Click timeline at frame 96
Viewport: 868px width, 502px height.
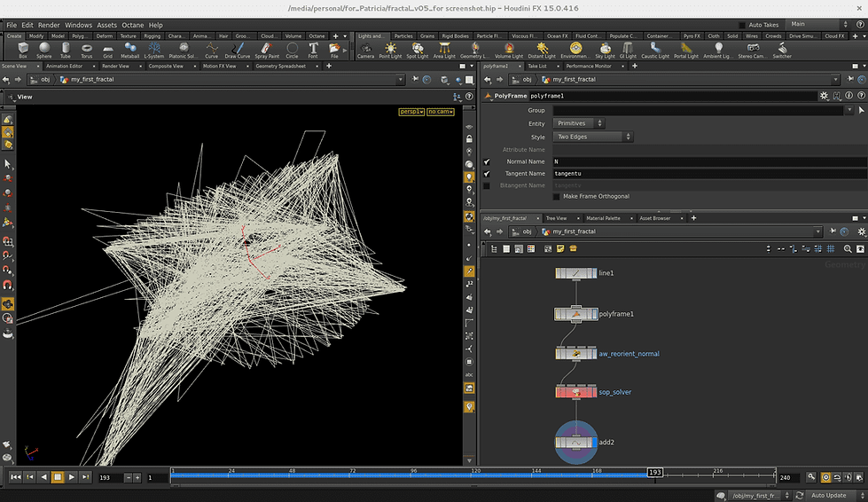tap(413, 475)
